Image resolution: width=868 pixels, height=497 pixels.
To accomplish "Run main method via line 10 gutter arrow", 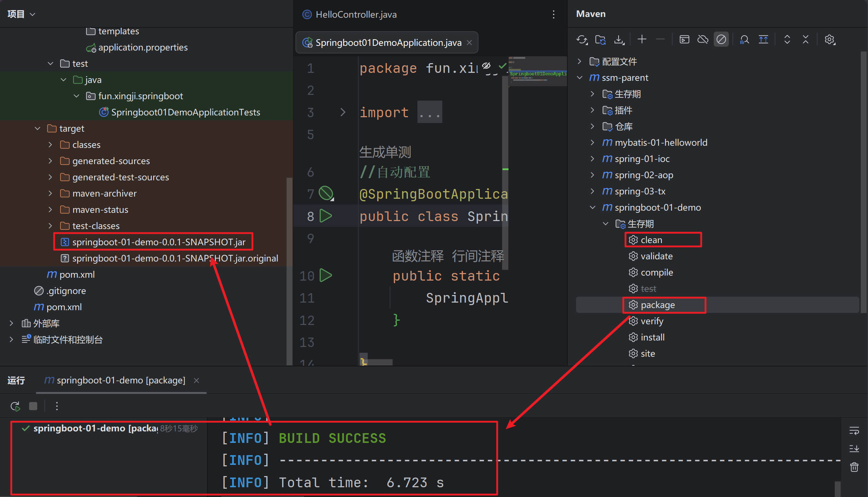I will (325, 276).
